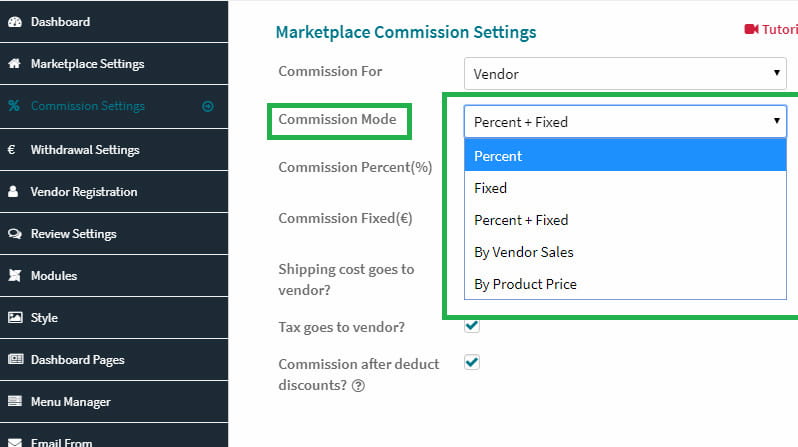The height and width of the screenshot is (447, 798).
Task: Select Percent option in Commission Mode list
Action: (625, 156)
